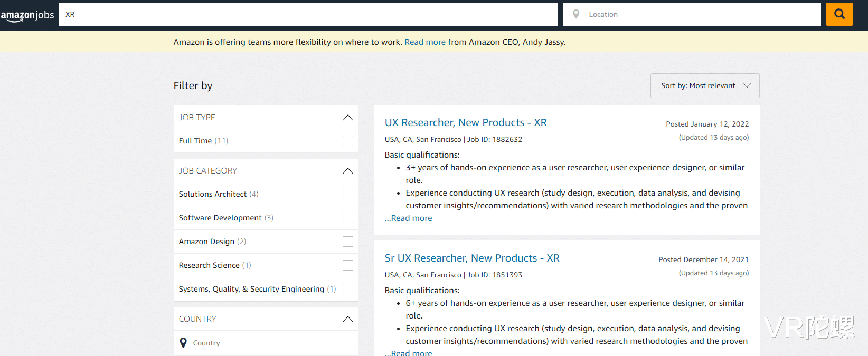
Task: Click the Amazon Jobs logo
Action: tap(27, 15)
